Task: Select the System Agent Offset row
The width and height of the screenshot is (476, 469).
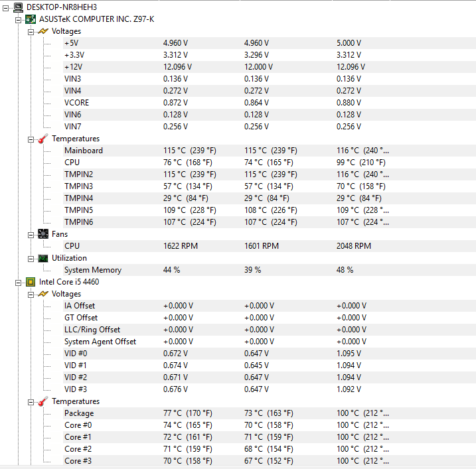Action: [x=270, y=342]
